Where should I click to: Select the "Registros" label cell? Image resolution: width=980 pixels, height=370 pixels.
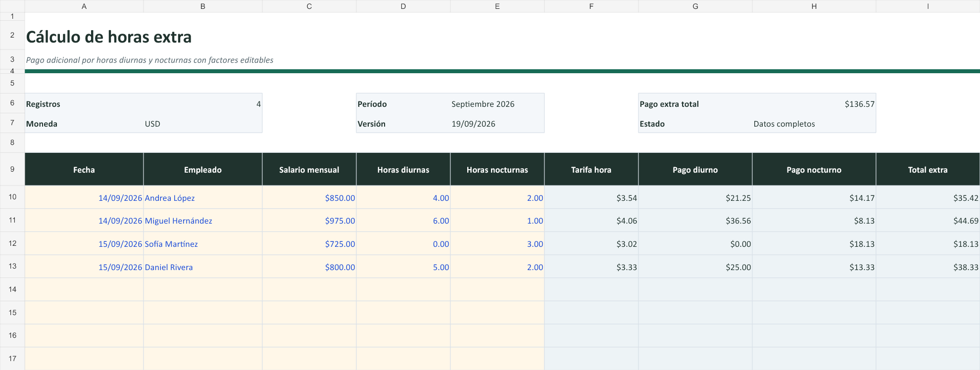84,104
